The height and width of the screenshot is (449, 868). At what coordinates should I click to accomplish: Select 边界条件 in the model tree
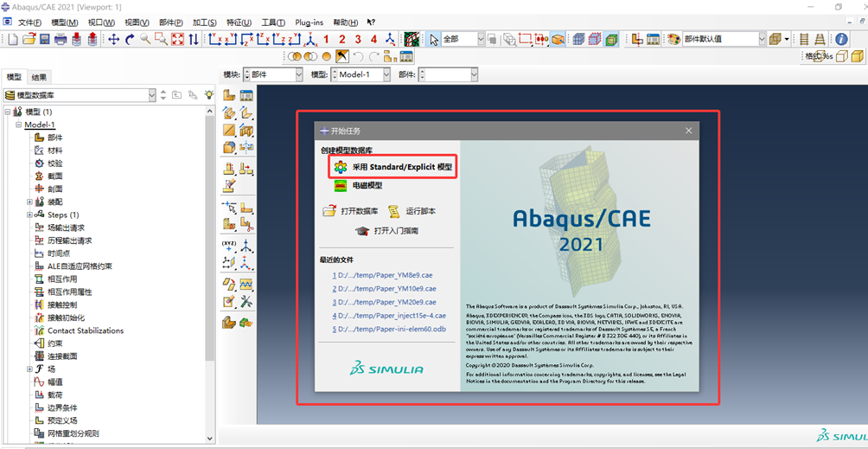[62, 407]
